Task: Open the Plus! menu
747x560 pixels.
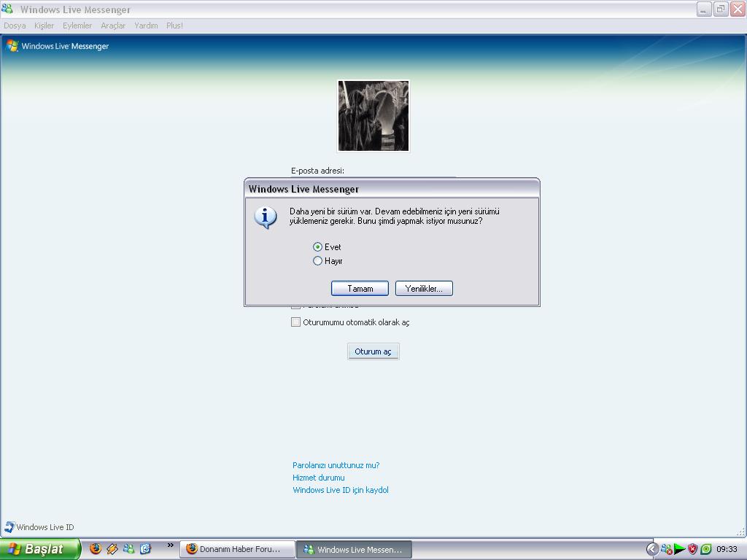Action: click(174, 26)
